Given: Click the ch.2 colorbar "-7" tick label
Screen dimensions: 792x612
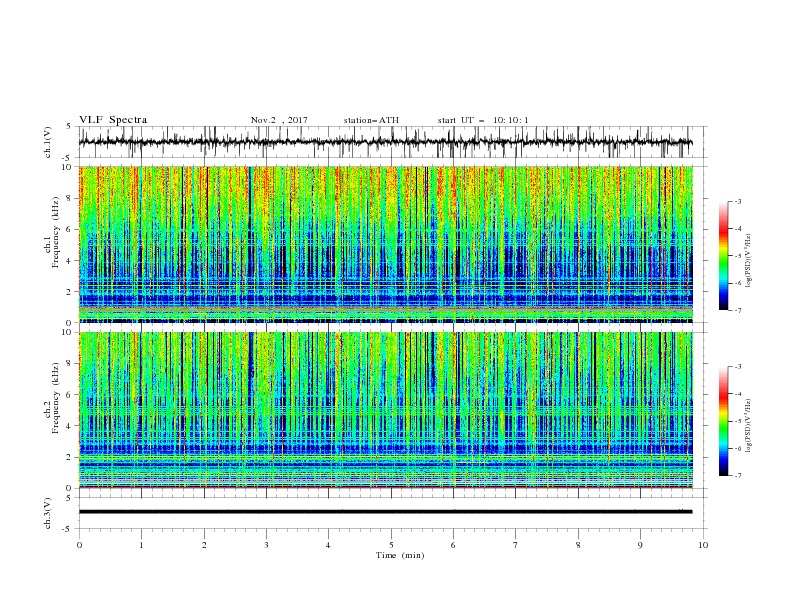Looking at the screenshot, I should tap(738, 476).
